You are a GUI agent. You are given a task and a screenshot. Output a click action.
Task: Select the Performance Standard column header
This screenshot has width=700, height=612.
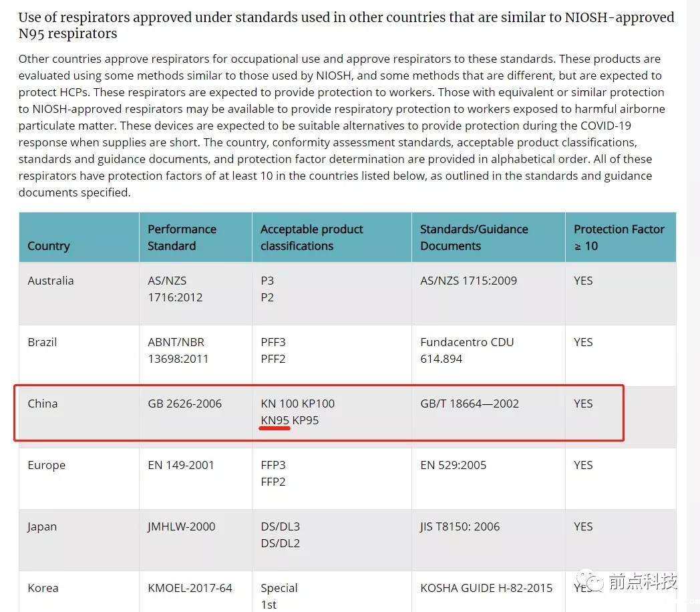pos(182,237)
